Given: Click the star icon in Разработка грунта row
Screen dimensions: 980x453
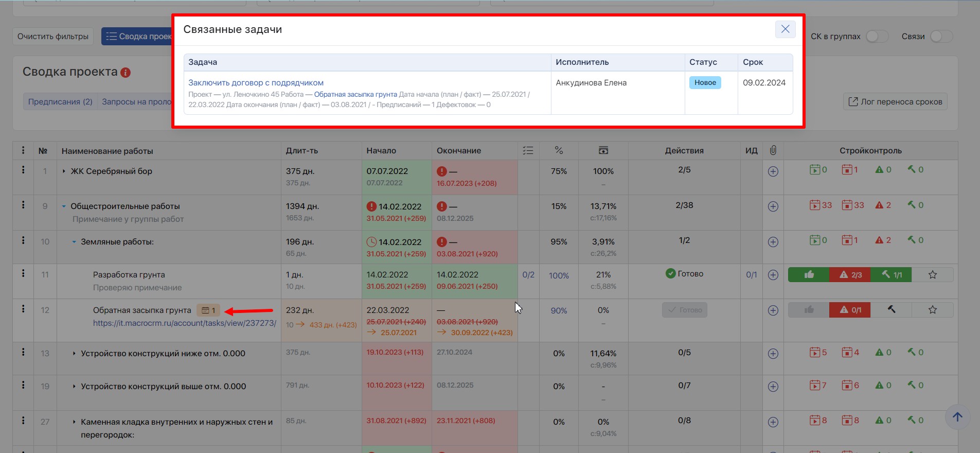Looking at the screenshot, I should tap(932, 275).
